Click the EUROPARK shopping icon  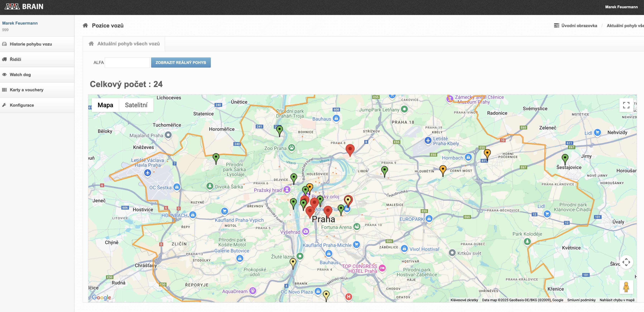[429, 219]
